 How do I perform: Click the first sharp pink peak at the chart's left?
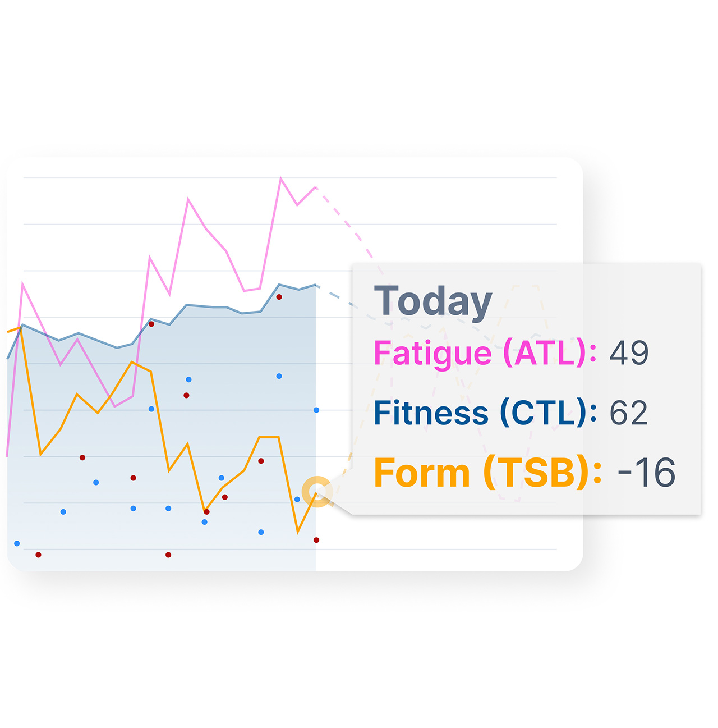click(22, 283)
